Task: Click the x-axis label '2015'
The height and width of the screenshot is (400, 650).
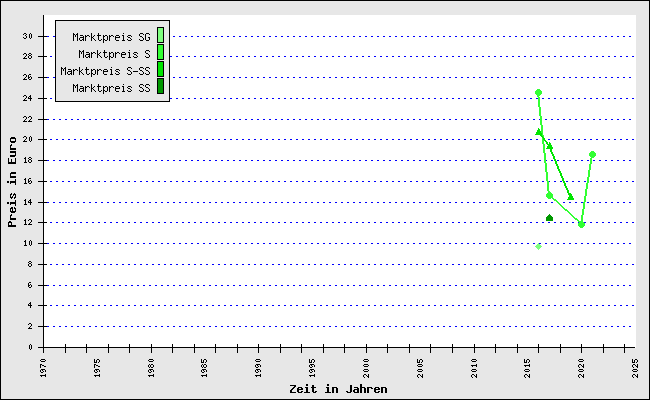Action: [x=528, y=368]
